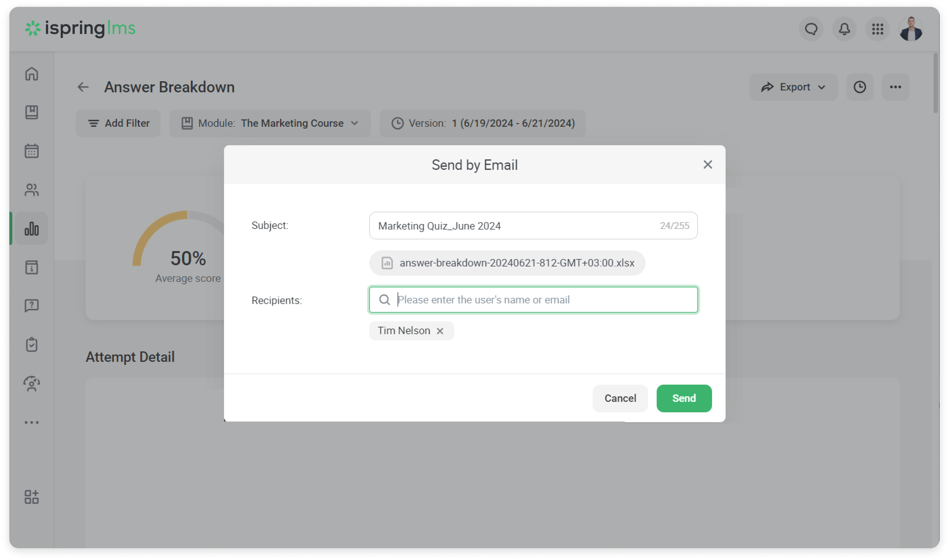Viewport: 949px width, 560px height.
Task: Expand the Export dropdown
Action: point(794,87)
